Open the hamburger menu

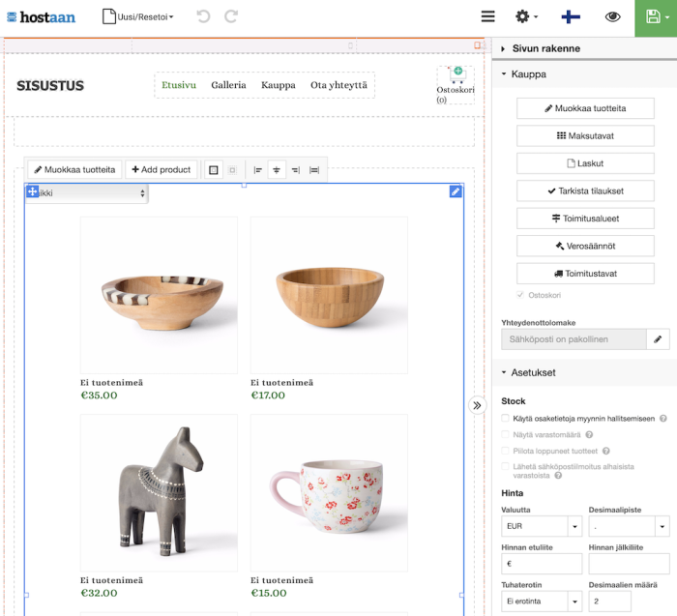[x=487, y=16]
